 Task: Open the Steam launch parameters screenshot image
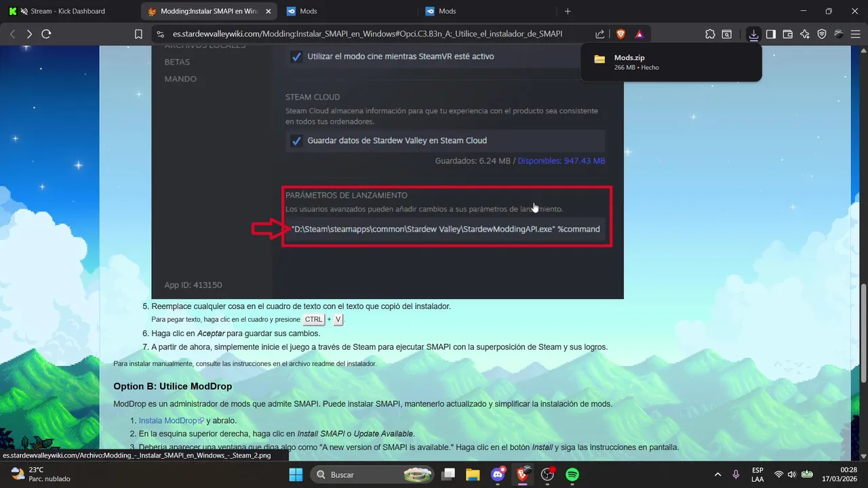387,172
